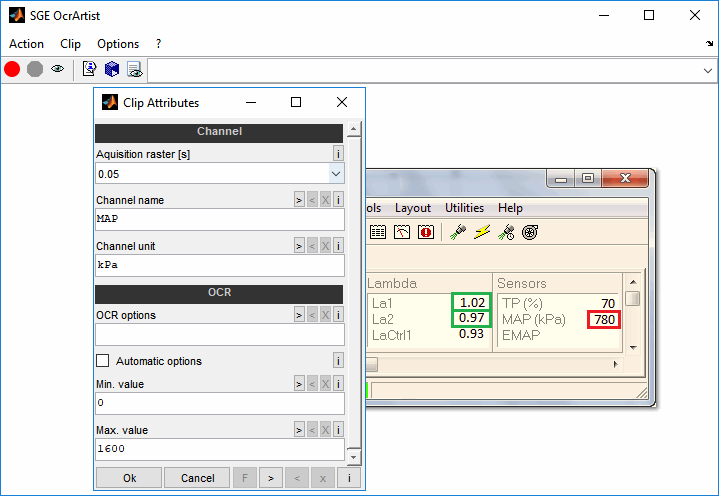
Task: Click the injector-with-plus icon in background window
Action: (x=506, y=232)
